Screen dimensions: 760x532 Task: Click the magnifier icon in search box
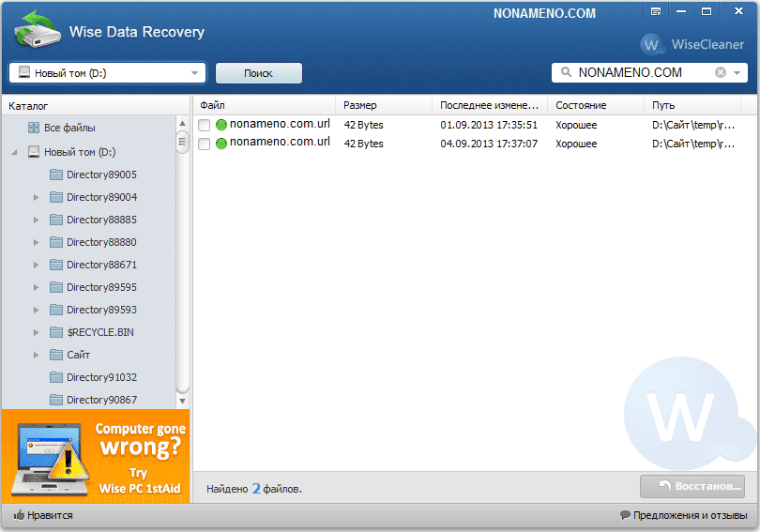pos(566,72)
